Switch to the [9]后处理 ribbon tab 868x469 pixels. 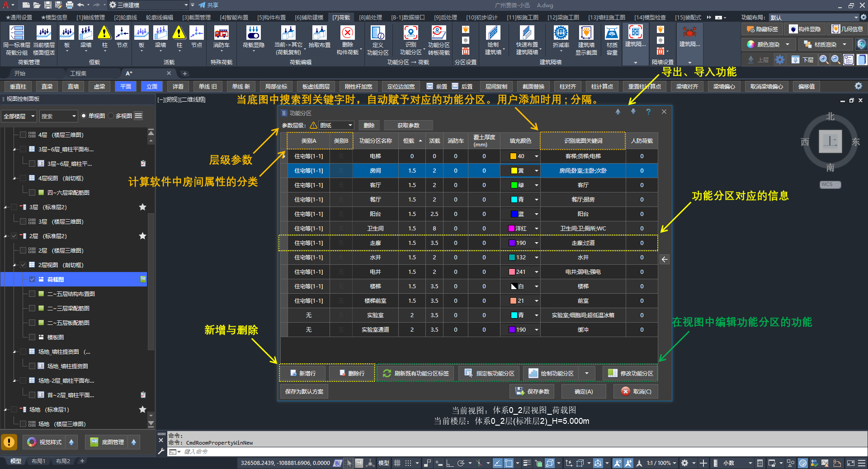click(x=445, y=17)
